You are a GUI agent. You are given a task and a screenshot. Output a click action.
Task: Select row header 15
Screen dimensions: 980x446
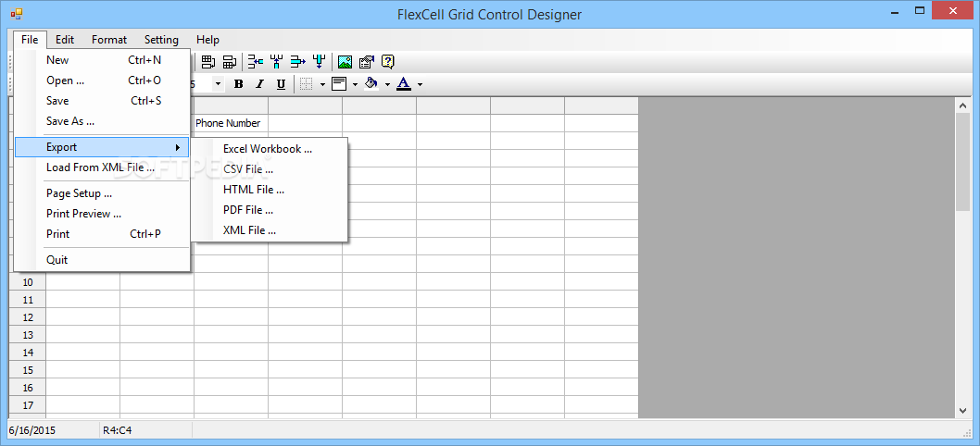(x=28, y=370)
